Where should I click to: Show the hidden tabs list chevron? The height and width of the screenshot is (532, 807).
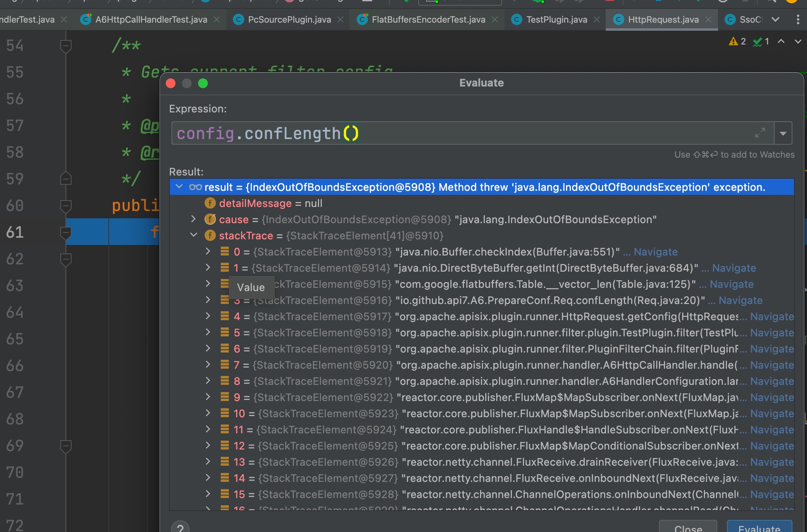775,19
